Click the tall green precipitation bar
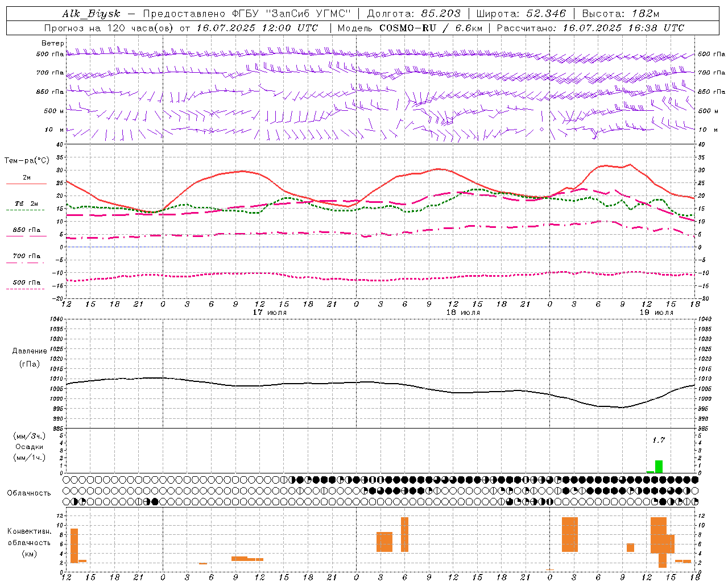The image size is (728, 582). (x=659, y=467)
